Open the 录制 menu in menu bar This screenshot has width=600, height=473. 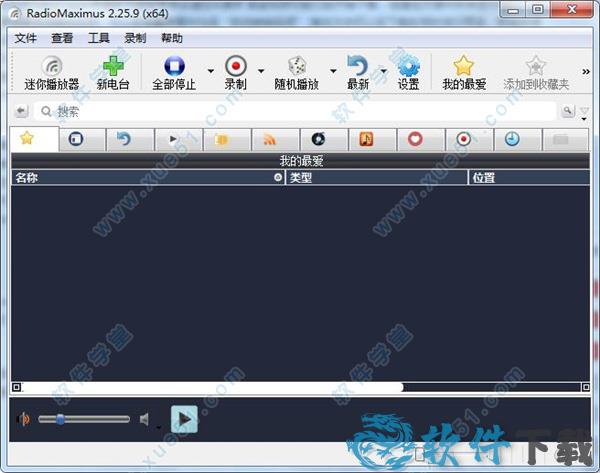tap(135, 38)
